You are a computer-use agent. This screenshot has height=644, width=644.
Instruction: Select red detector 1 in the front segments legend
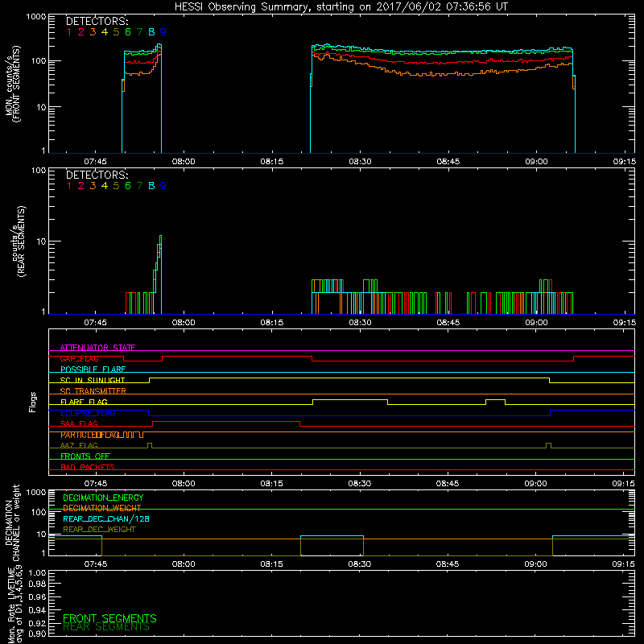point(69,32)
